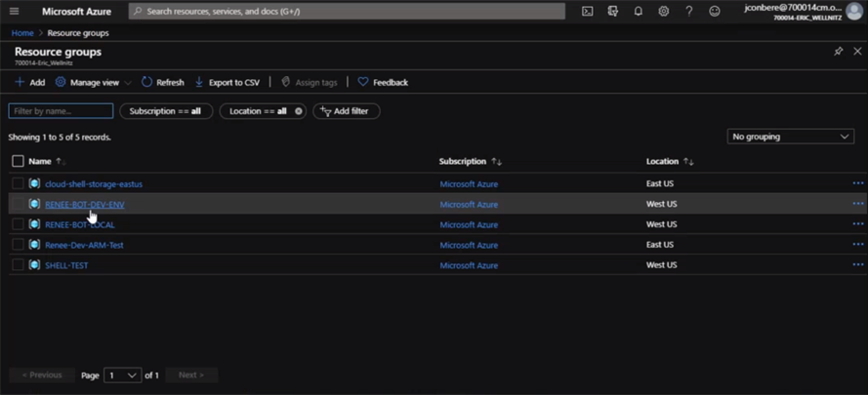The width and height of the screenshot is (868, 395).
Task: Open the Feedback command
Action: point(383,83)
